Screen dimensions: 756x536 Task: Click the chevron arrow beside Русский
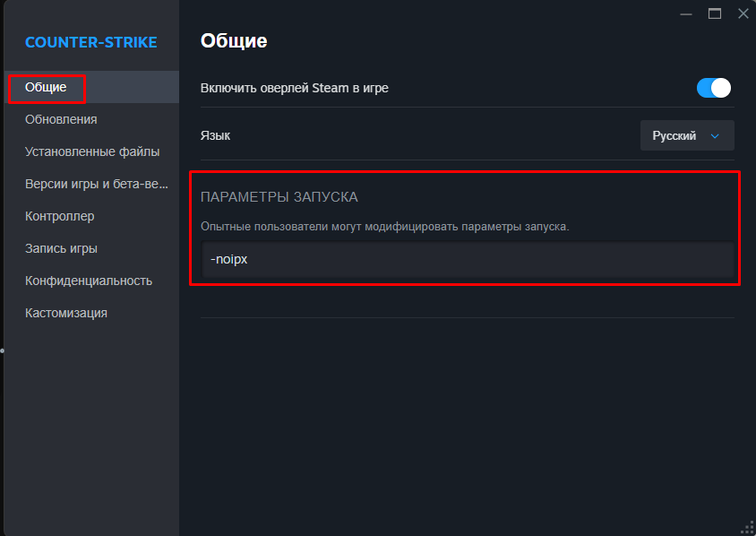coord(715,136)
